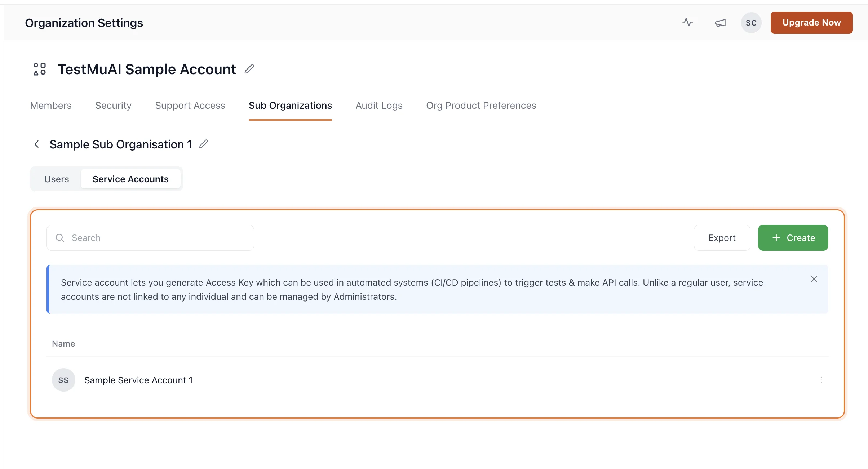
Task: Edit the TestMuAI Sample Account name
Action: (249, 69)
